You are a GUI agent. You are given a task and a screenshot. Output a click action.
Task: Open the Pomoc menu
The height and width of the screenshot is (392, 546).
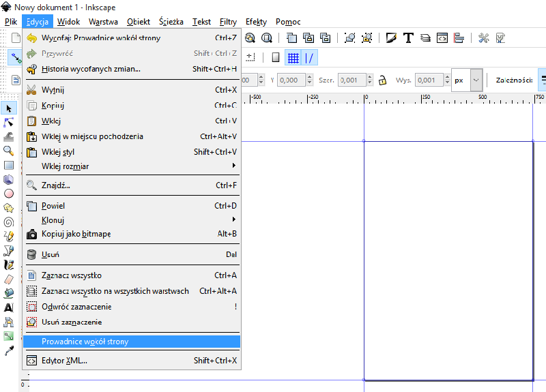pos(288,22)
